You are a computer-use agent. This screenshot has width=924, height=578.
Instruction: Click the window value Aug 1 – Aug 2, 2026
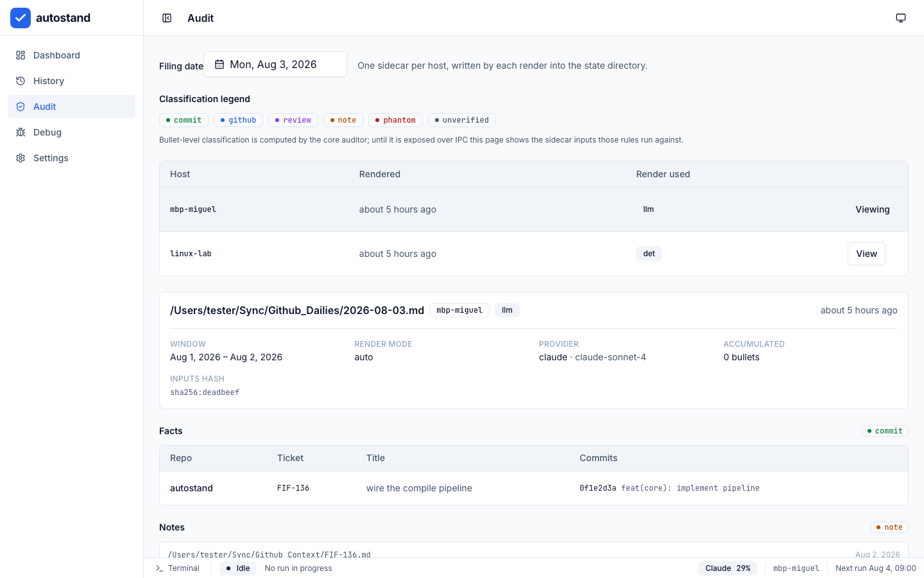pos(226,357)
